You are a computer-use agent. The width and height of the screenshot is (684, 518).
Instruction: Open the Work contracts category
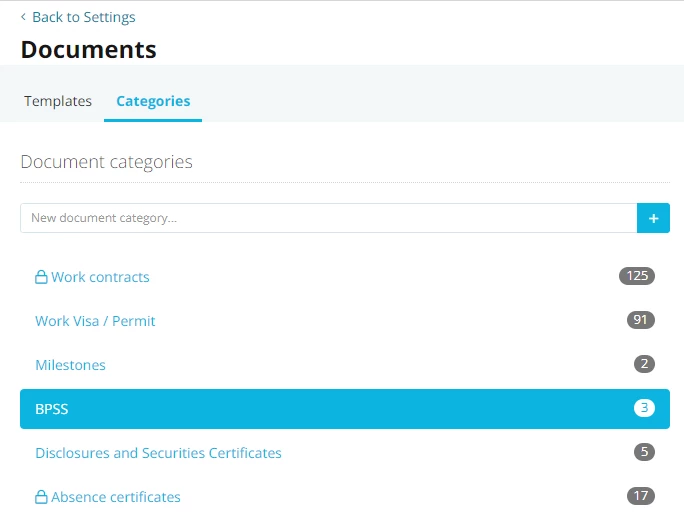[x=100, y=277]
